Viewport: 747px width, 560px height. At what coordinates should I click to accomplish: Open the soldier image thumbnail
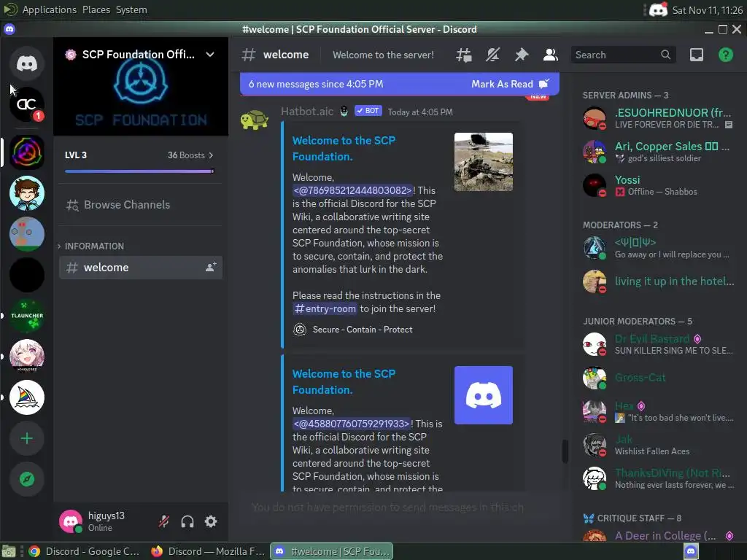[x=483, y=162]
